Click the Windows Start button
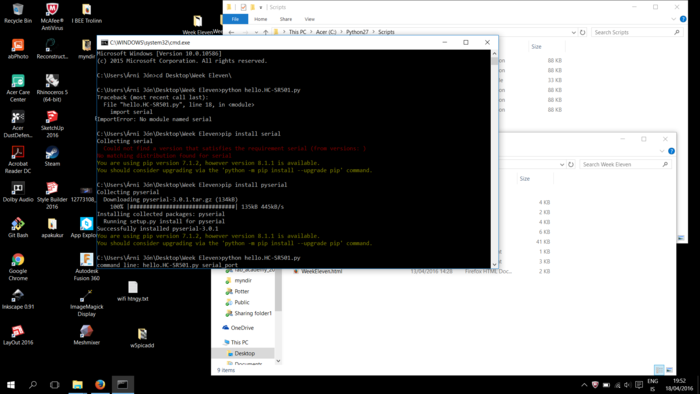 (11, 385)
